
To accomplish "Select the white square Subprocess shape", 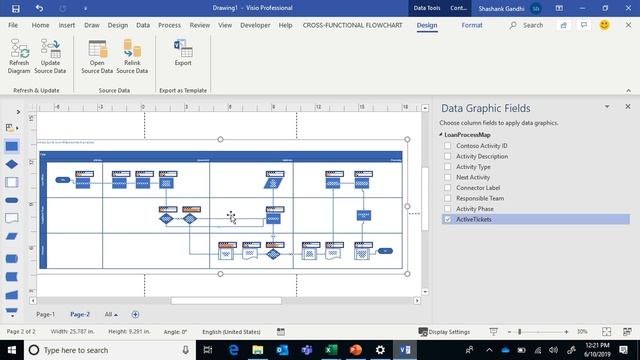I will pos(11,182).
